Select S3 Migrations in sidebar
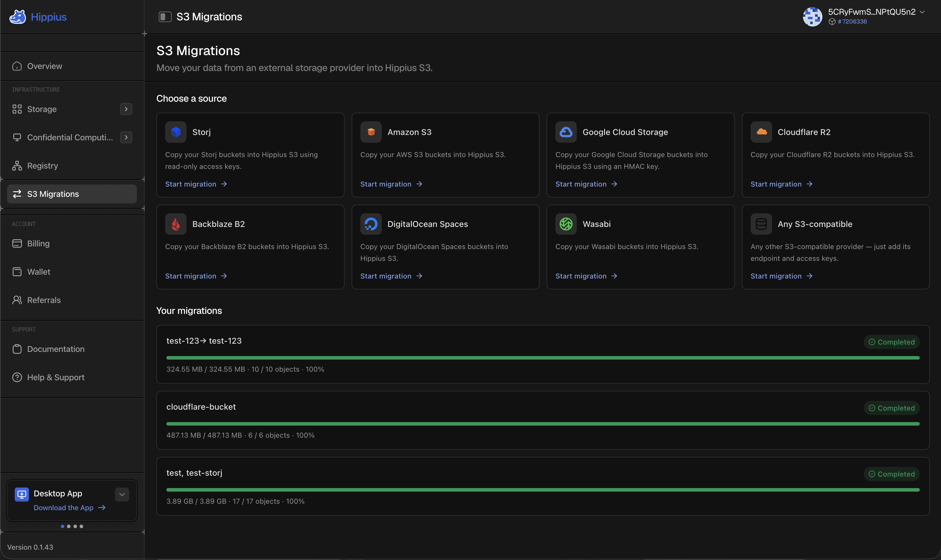The width and height of the screenshot is (941, 560). pyautogui.click(x=72, y=194)
